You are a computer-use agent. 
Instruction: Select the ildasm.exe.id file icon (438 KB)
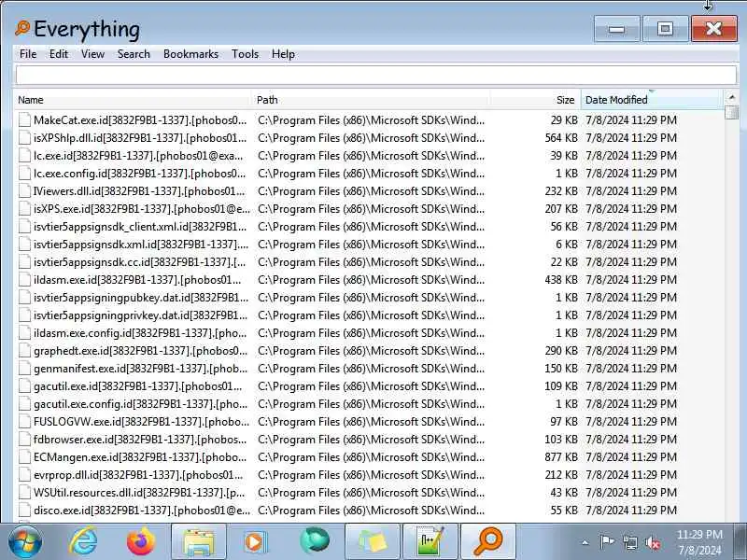24,279
